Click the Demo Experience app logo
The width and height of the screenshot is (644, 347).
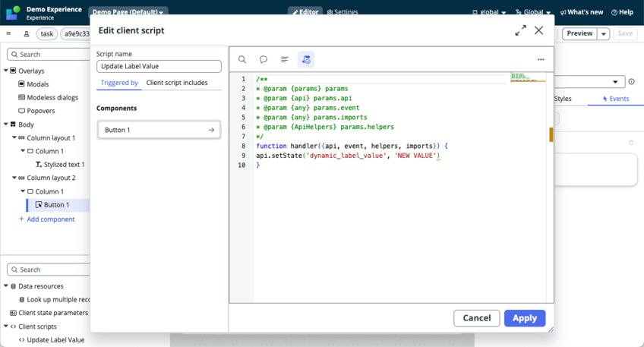tap(13, 13)
